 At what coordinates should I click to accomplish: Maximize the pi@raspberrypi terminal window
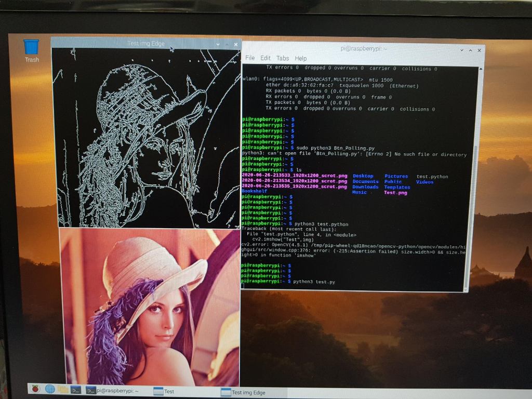click(x=471, y=50)
